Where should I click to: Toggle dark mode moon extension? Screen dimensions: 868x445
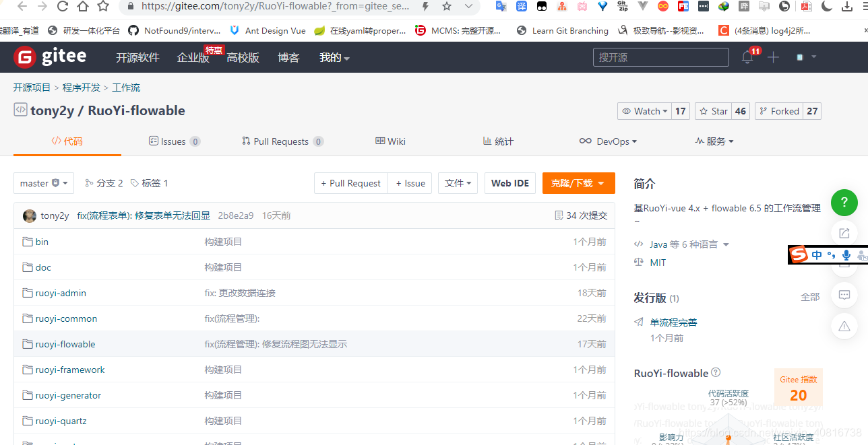click(827, 7)
